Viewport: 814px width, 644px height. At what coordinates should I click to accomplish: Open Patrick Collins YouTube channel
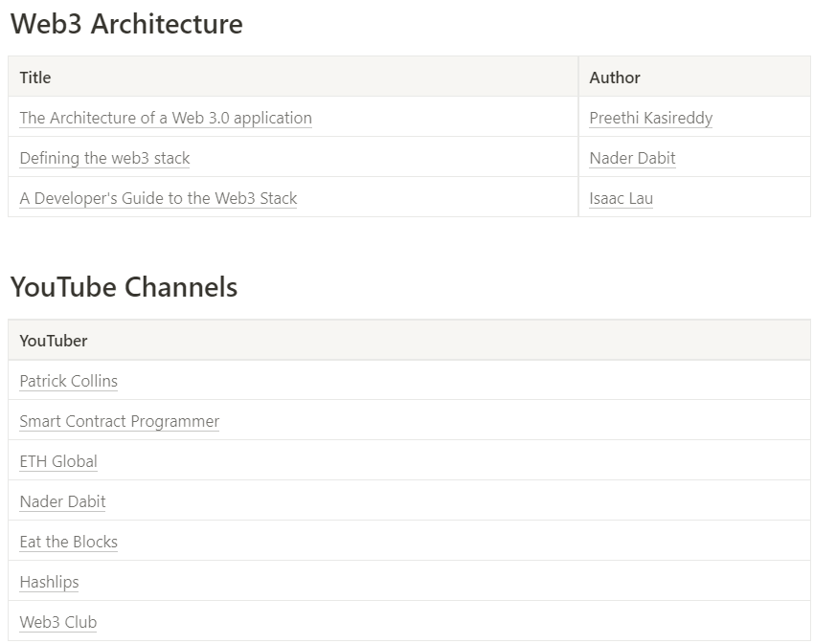pos(69,381)
